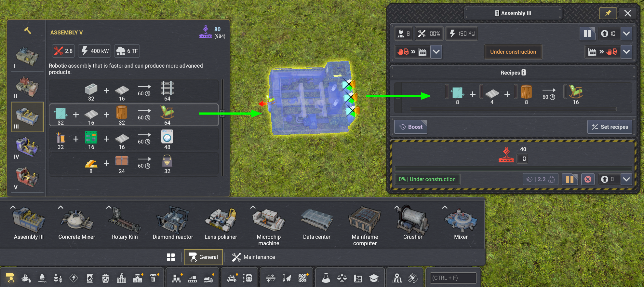Select the Data center building

[x=316, y=225]
